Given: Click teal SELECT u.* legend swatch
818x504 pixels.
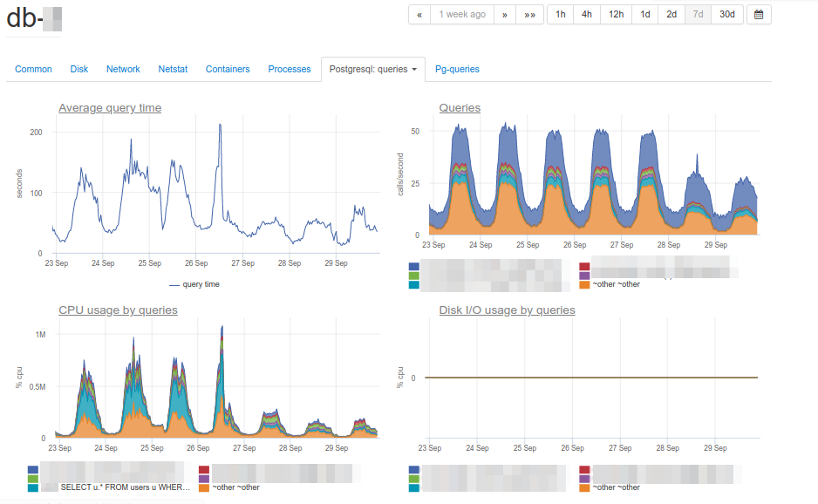Looking at the screenshot, I should [34, 488].
